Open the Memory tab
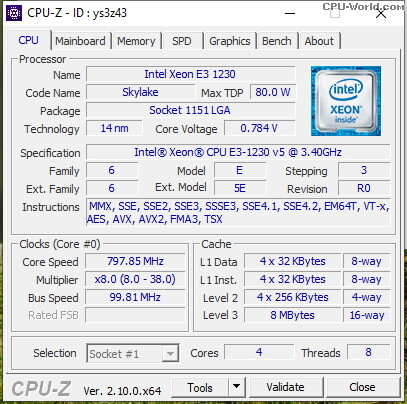 point(136,41)
